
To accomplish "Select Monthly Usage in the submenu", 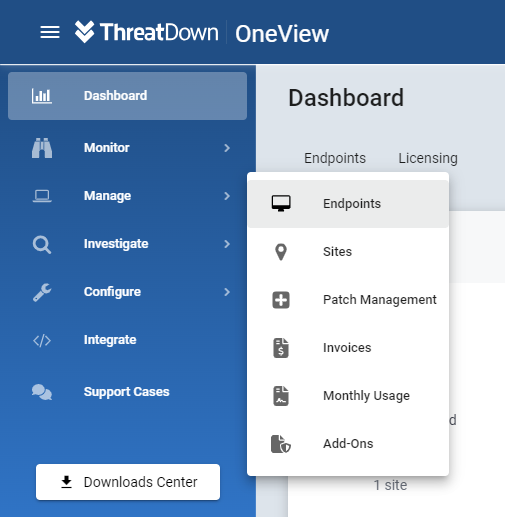I will tap(348, 396).
